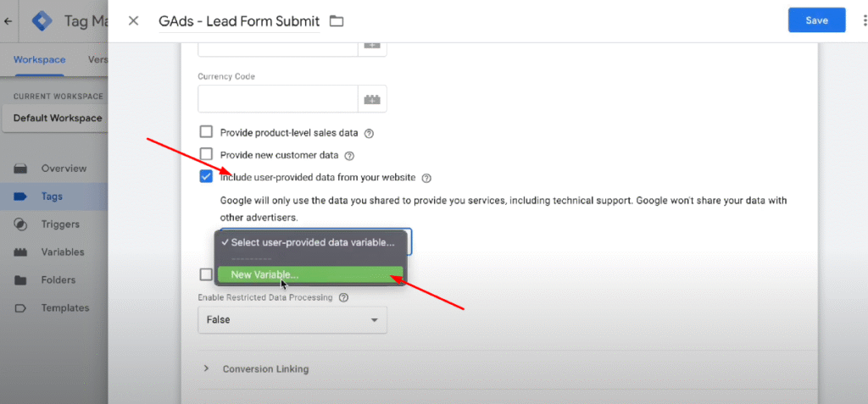This screenshot has height=404, width=868.
Task: Edit the tag name GAds - Lead Form Submit
Action: [239, 21]
